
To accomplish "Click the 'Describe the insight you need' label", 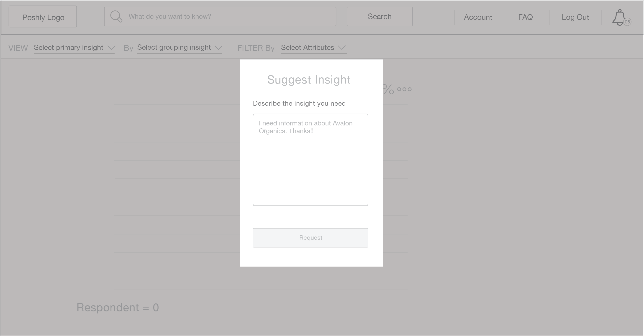I will click(x=299, y=103).
